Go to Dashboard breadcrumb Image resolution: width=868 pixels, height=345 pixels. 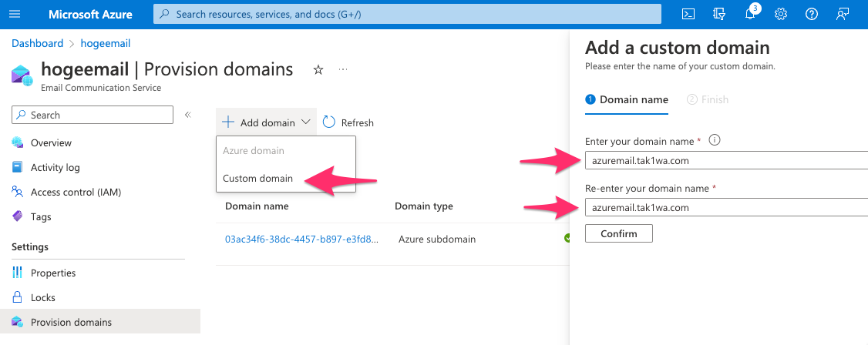tap(37, 43)
